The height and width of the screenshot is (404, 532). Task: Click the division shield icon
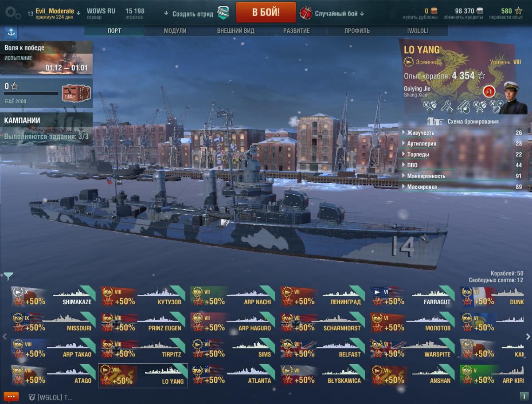click(x=223, y=12)
